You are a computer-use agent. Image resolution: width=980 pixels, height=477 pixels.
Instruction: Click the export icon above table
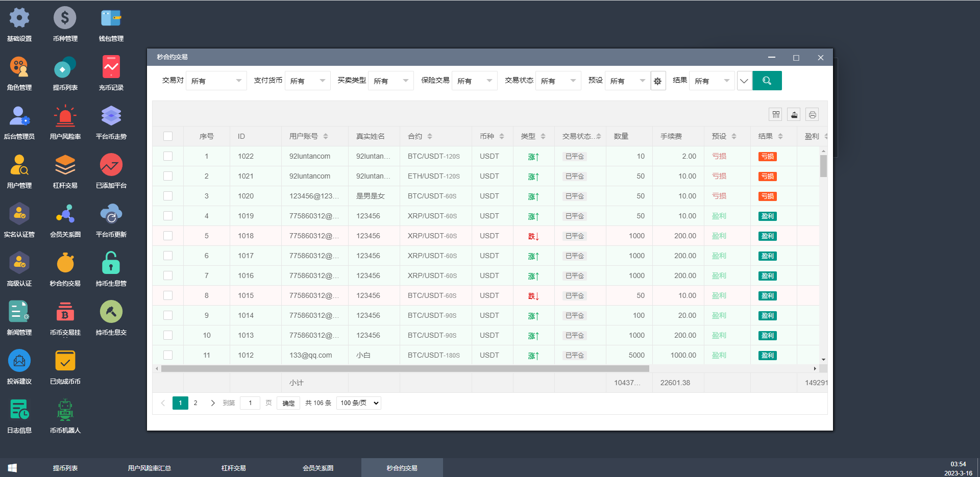click(x=794, y=115)
